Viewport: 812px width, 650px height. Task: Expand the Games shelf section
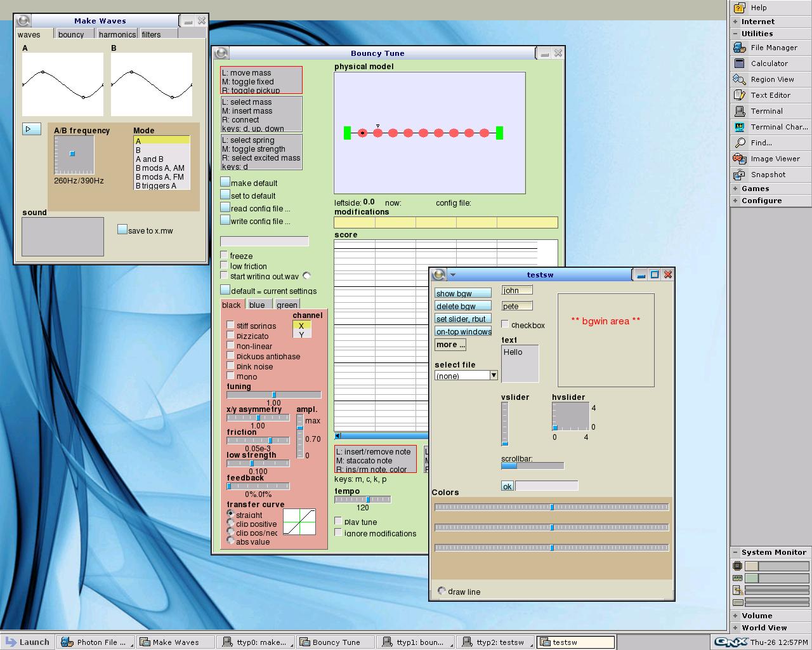(x=755, y=189)
